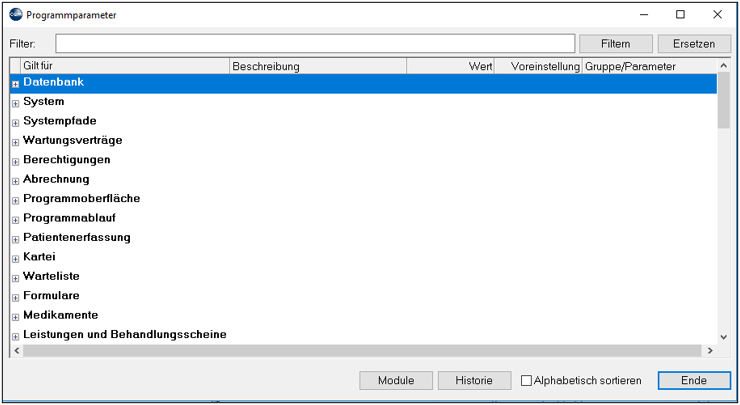Image resolution: width=740 pixels, height=405 pixels.
Task: Expand the Wartungsverträge group
Action: pyautogui.click(x=16, y=143)
